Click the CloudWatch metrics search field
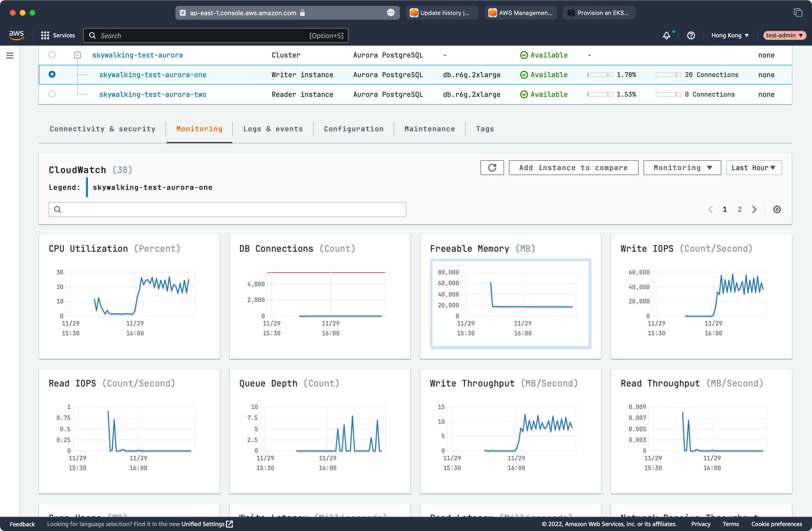 pyautogui.click(x=227, y=209)
